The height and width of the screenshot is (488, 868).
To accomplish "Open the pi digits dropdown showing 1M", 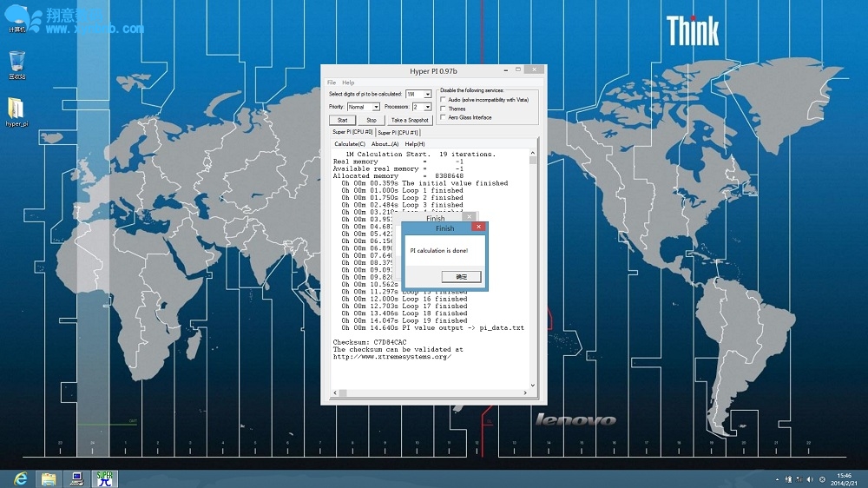I will 418,94.
